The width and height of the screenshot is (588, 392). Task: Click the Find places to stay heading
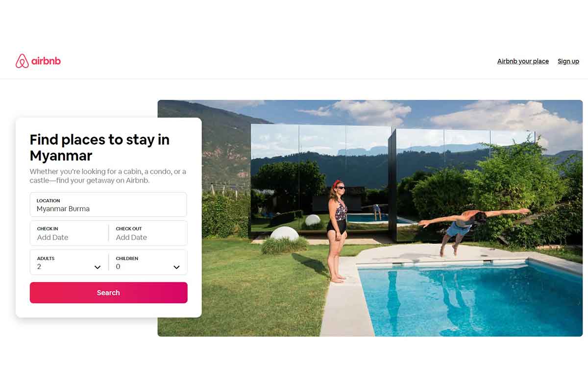(99, 147)
